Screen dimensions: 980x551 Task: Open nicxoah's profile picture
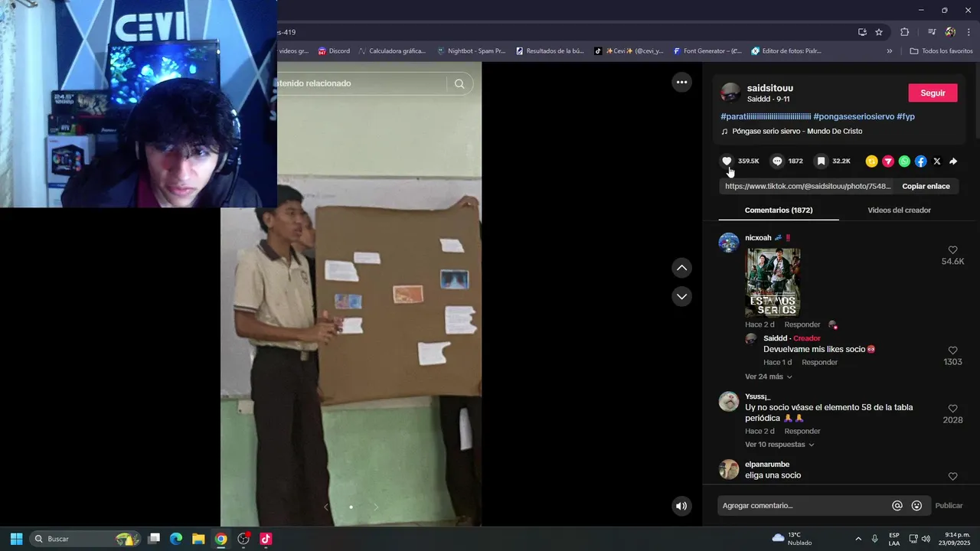[x=729, y=243]
